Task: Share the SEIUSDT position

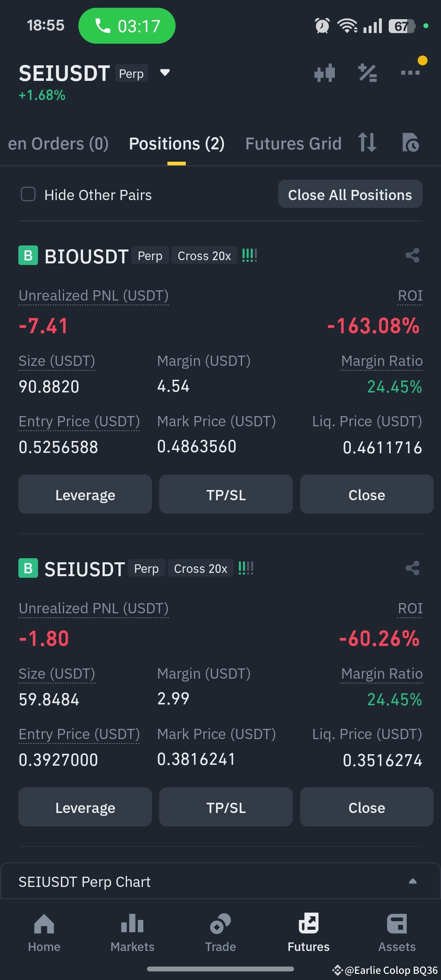Action: click(x=412, y=568)
